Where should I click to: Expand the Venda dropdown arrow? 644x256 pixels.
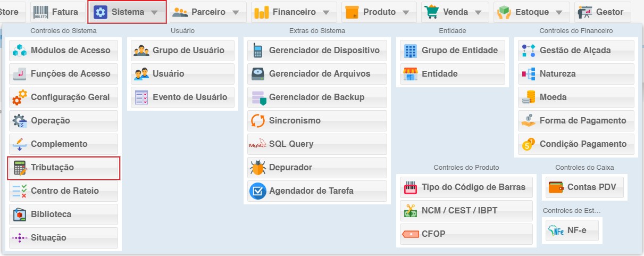click(x=478, y=12)
